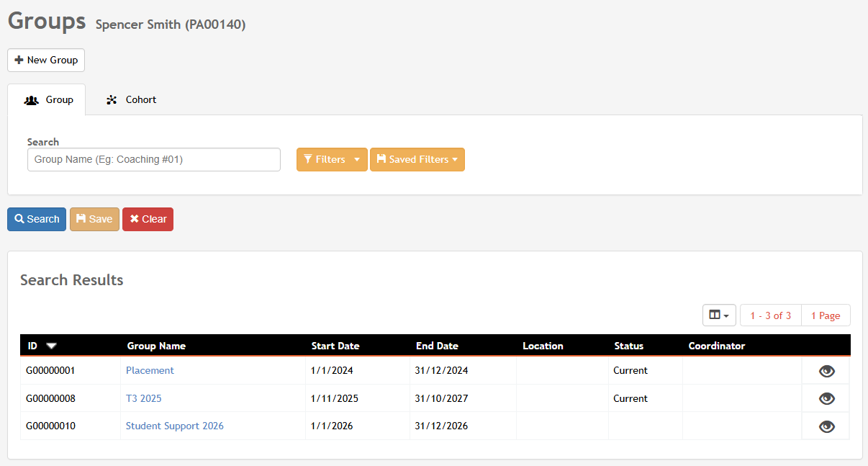Sort by Group Name column header
This screenshot has height=466, width=868.
(156, 346)
